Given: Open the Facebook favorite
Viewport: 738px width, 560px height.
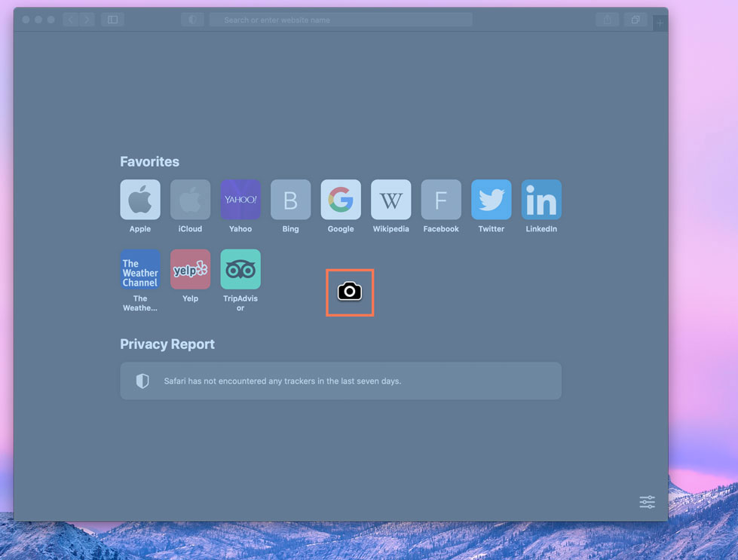Looking at the screenshot, I should pyautogui.click(x=440, y=199).
